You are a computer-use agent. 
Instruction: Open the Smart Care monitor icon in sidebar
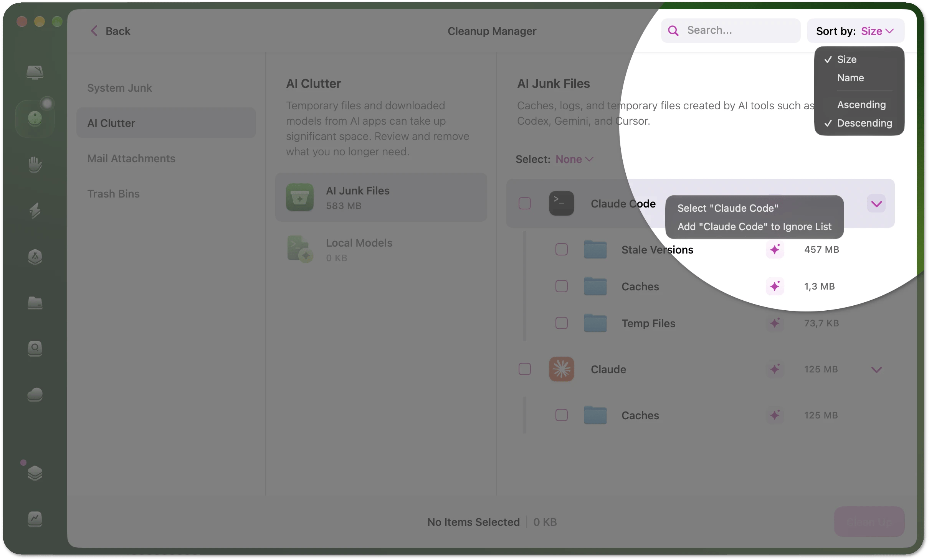click(35, 72)
